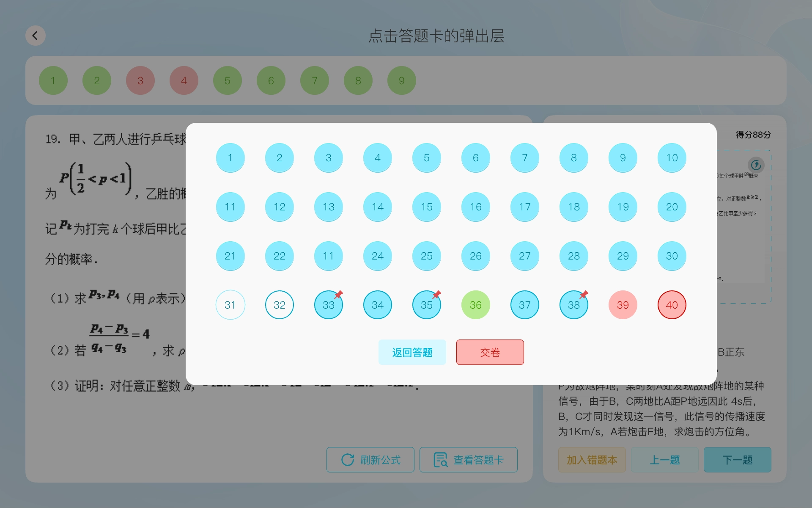Jump to question 10 in answer card
Screen dimensions: 812x508
[672, 157]
